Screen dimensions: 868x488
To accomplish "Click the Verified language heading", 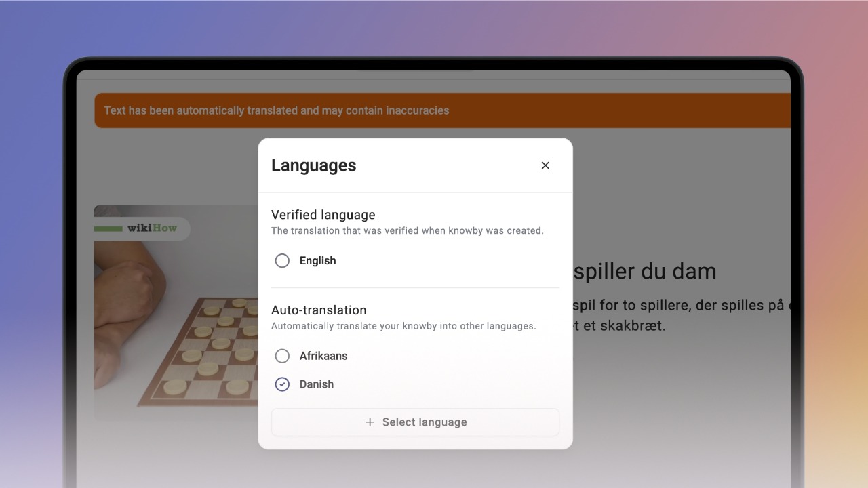I will click(323, 215).
